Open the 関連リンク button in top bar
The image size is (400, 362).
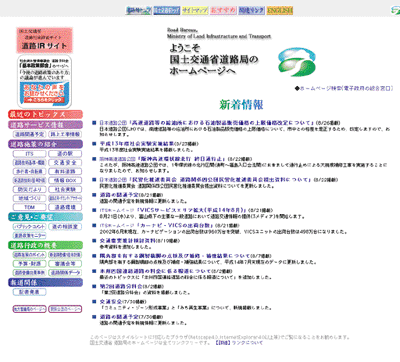pos(252,10)
